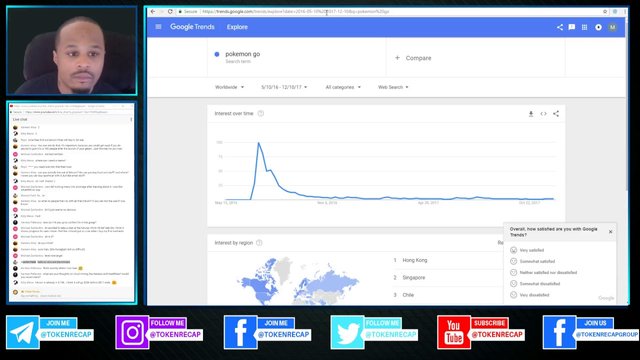The height and width of the screenshot is (360, 640).
Task: Click help icon beside Interest by region
Action: click(x=259, y=242)
